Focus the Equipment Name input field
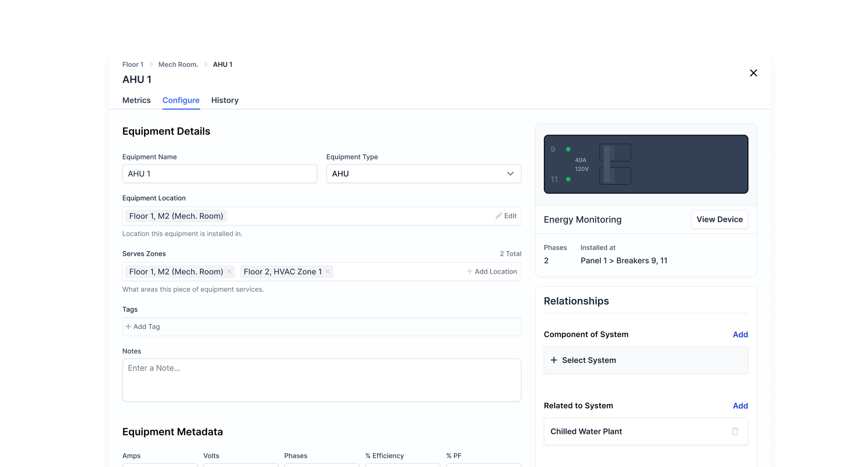 pos(220,174)
